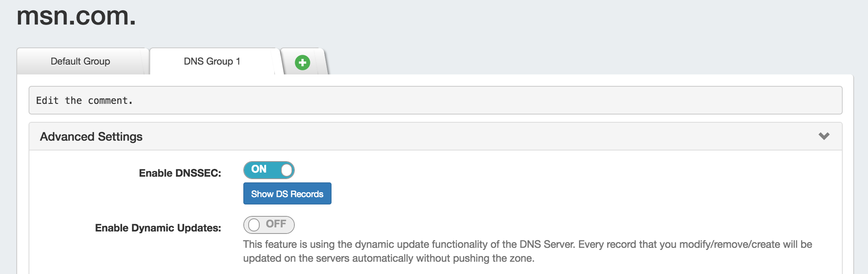Collapse Advanced Settings using the chevron
The image size is (868, 274).
823,136
